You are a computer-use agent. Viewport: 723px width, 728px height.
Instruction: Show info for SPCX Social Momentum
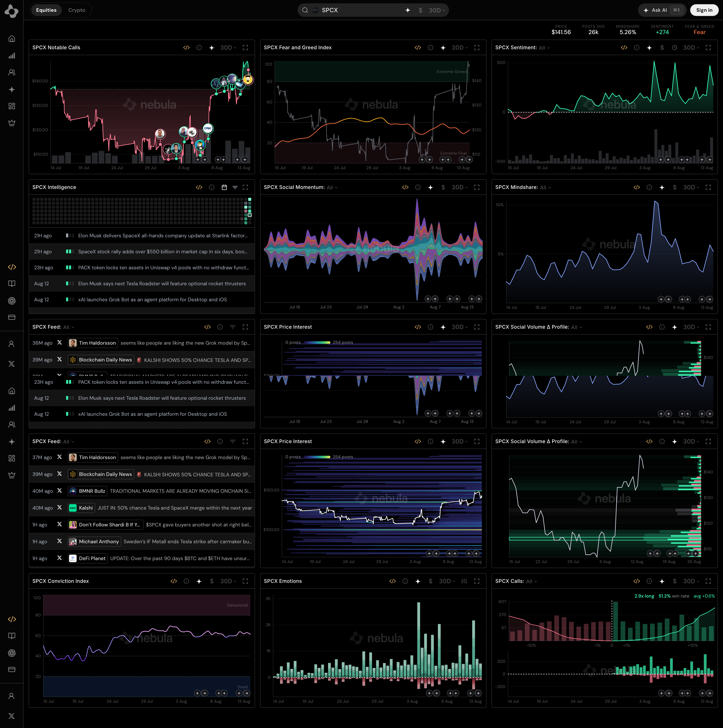(x=418, y=187)
